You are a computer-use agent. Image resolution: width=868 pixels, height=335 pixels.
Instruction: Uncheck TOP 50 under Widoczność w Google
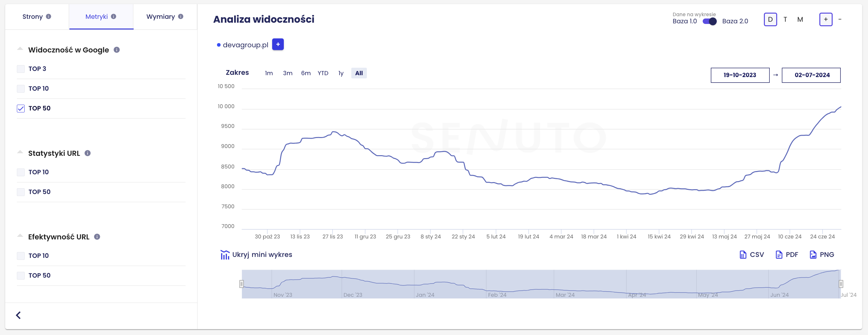tap(21, 109)
